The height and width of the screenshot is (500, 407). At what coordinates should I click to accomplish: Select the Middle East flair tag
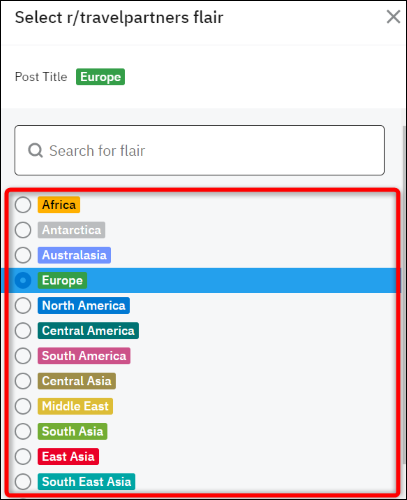click(75, 406)
